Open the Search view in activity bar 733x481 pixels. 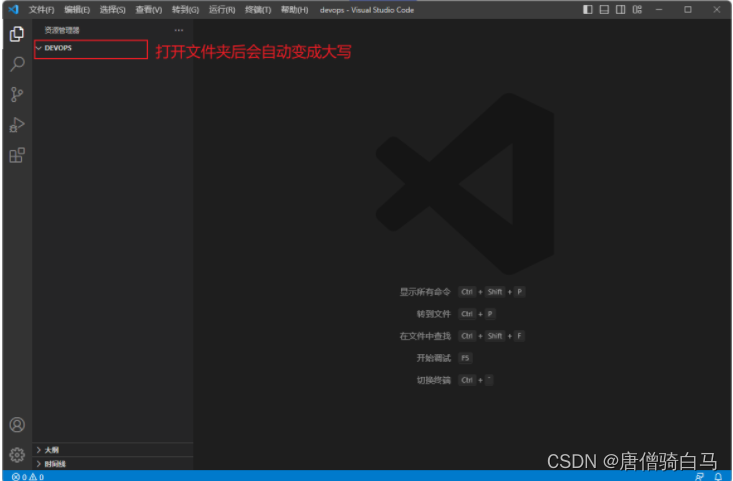17,64
